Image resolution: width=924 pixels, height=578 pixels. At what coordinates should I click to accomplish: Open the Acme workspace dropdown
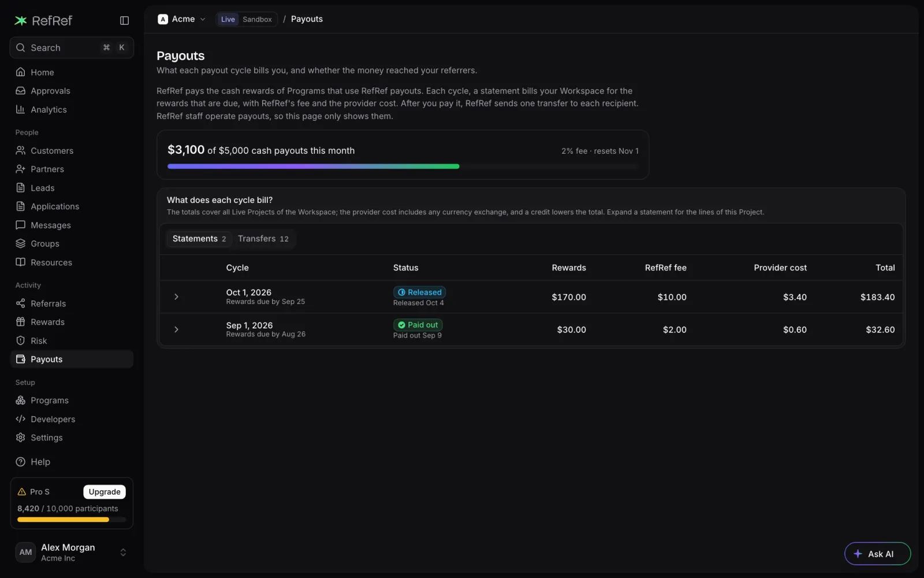(182, 19)
